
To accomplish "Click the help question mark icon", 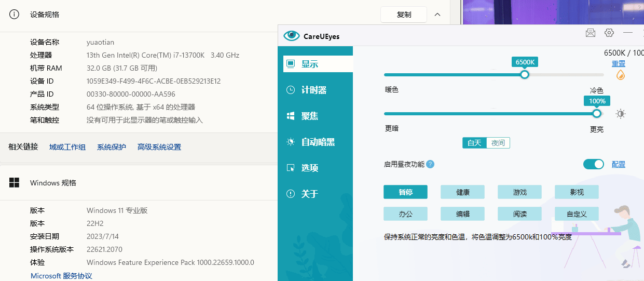I will click(x=430, y=164).
